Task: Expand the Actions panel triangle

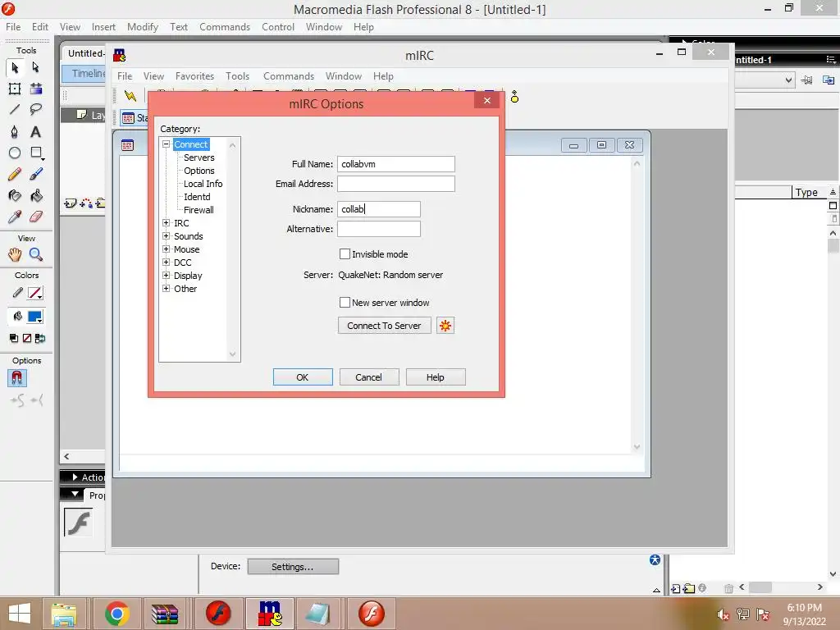Action: click(75, 477)
